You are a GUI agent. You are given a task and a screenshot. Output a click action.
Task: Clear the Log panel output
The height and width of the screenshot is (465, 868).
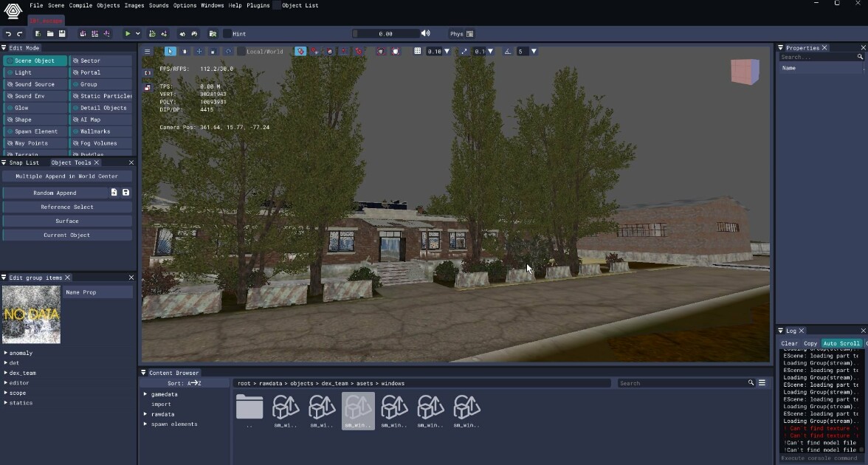(x=790, y=343)
